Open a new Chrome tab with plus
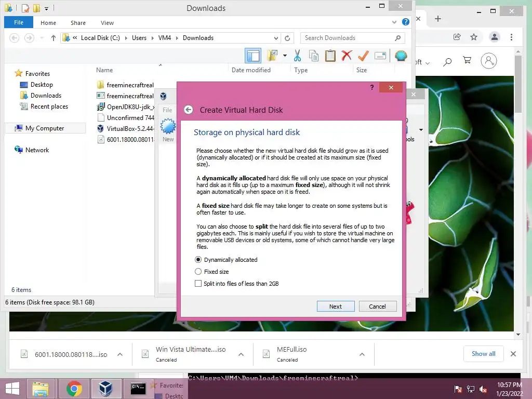Image resolution: width=532 pixels, height=399 pixels. tap(438, 19)
